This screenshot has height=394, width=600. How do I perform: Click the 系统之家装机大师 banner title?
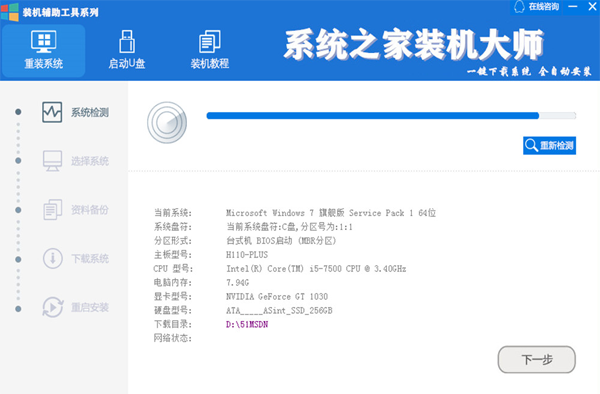414,45
